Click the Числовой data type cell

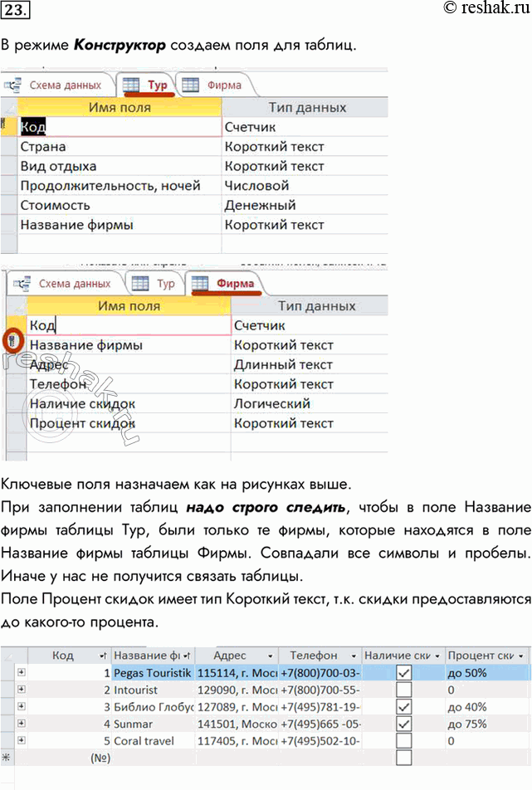point(305,185)
